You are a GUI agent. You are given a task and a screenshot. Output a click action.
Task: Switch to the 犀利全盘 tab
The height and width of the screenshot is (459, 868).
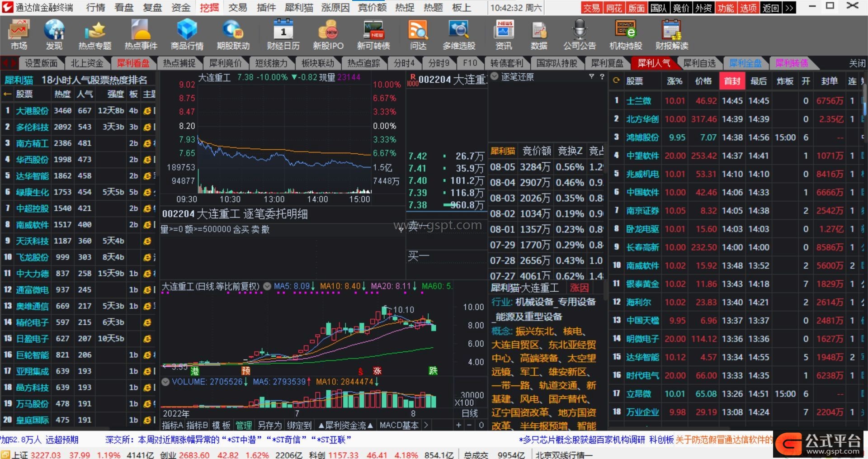point(745,63)
